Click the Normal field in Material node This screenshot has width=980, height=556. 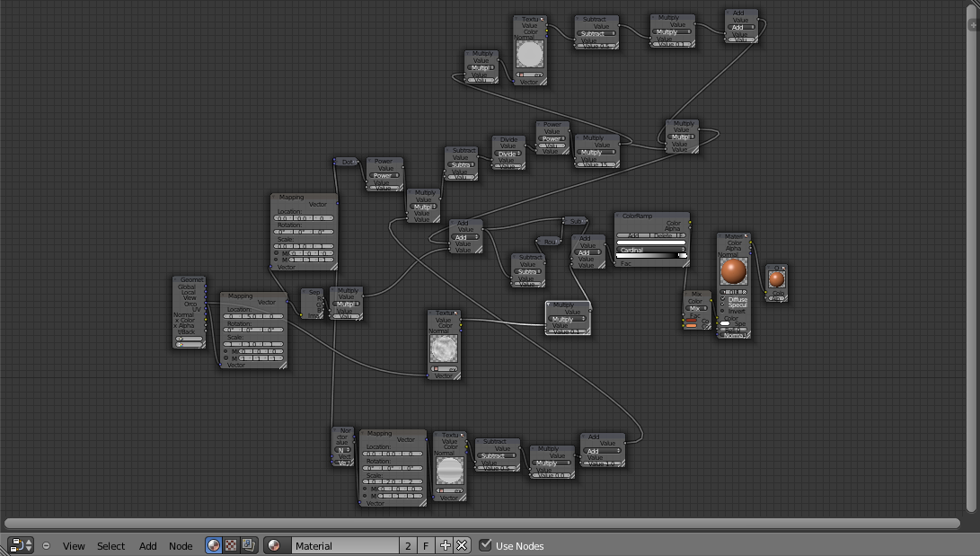click(732, 335)
